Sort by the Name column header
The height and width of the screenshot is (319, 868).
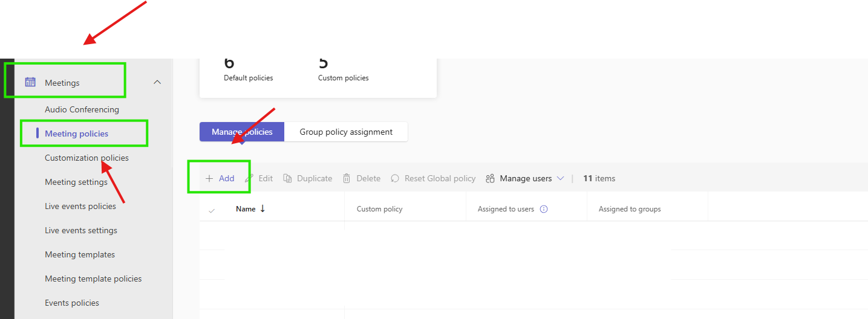tap(246, 209)
